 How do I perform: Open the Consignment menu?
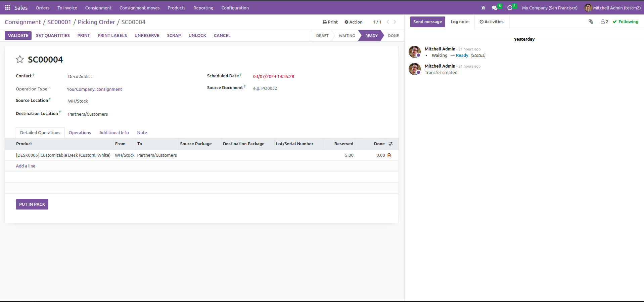[98, 8]
